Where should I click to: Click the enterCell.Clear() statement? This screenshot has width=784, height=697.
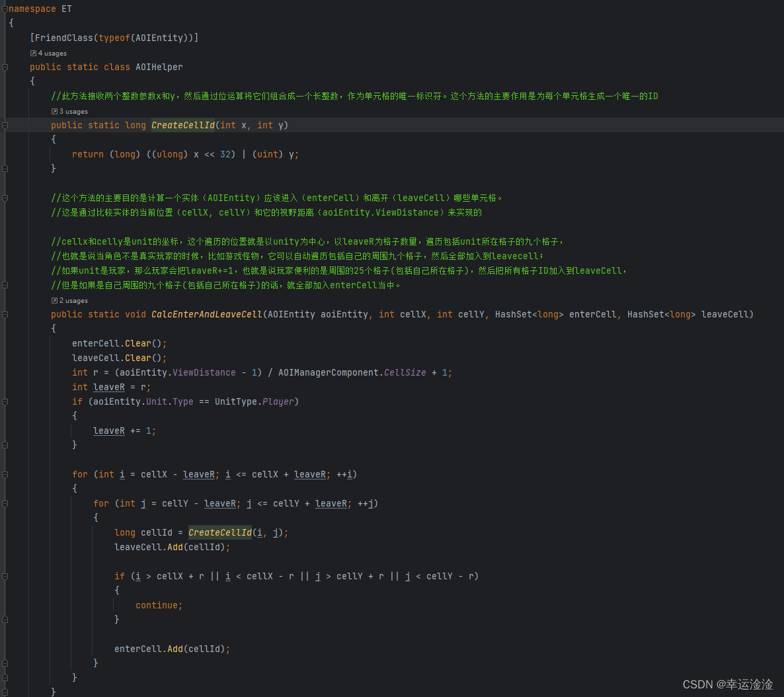[119, 343]
